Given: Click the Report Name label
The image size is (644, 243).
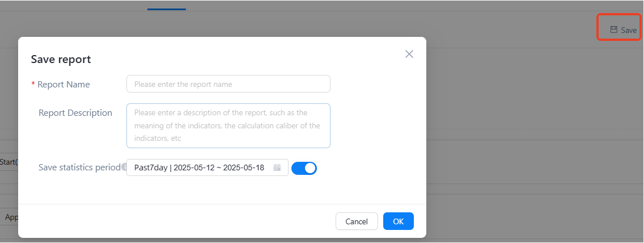Looking at the screenshot, I should [63, 85].
